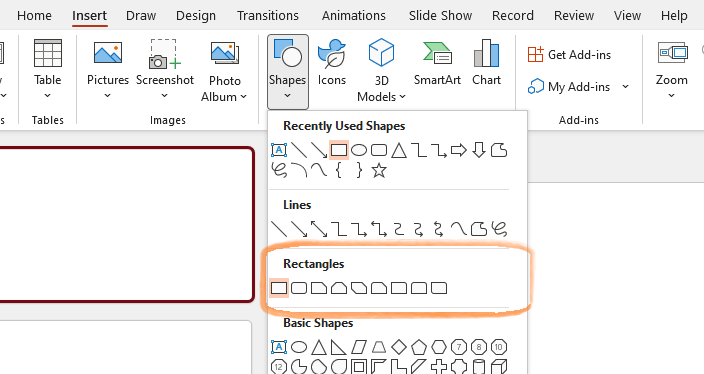Pick Oval in Recently Used Shapes
704x374 pixels.
359,150
